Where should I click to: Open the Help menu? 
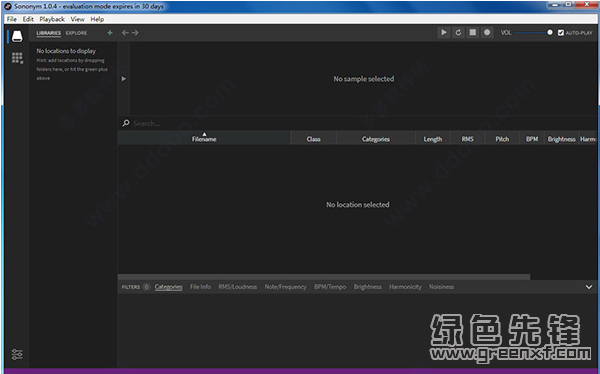click(97, 19)
